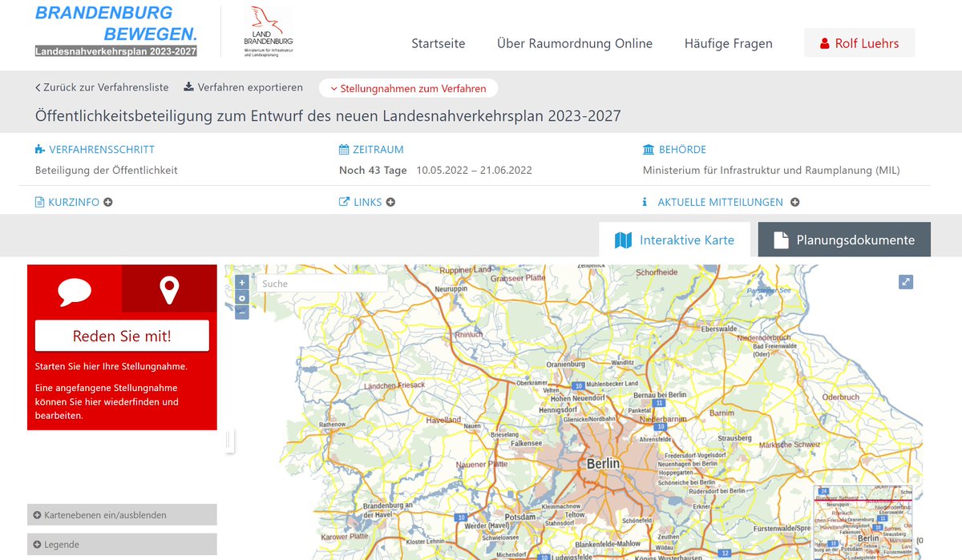The width and height of the screenshot is (962, 560).
Task: Click the AKTUELLE MITTEILUNGEN info icon
Action: coord(645,203)
